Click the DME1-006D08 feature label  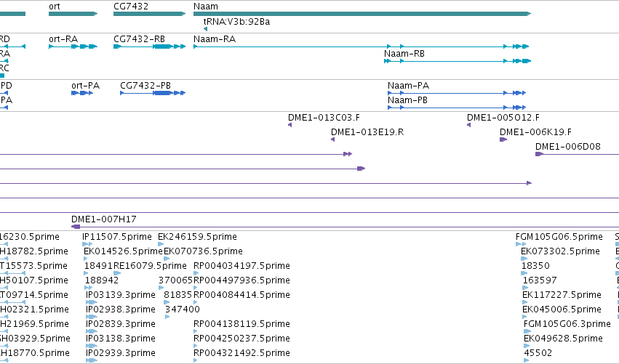click(567, 147)
